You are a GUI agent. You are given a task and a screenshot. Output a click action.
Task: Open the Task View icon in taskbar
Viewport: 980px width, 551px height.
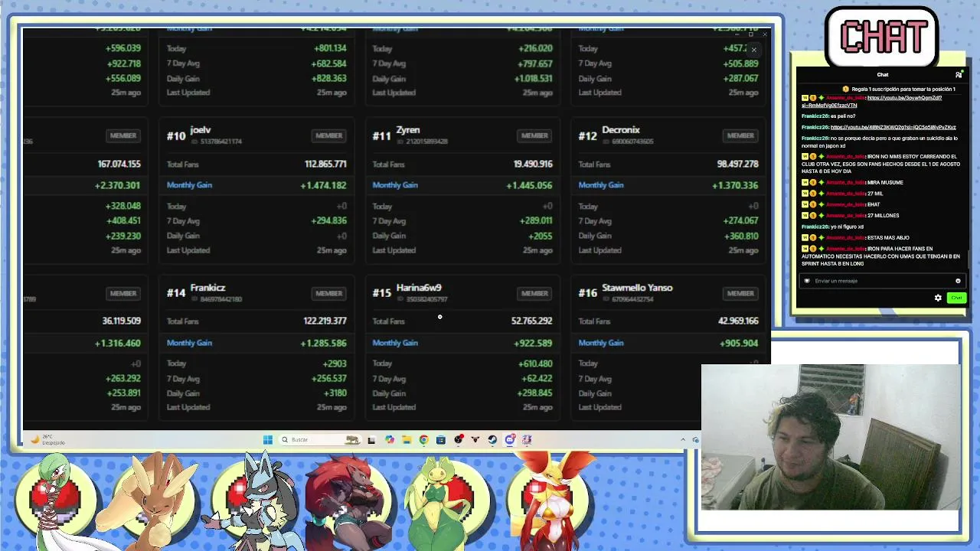[x=371, y=439]
